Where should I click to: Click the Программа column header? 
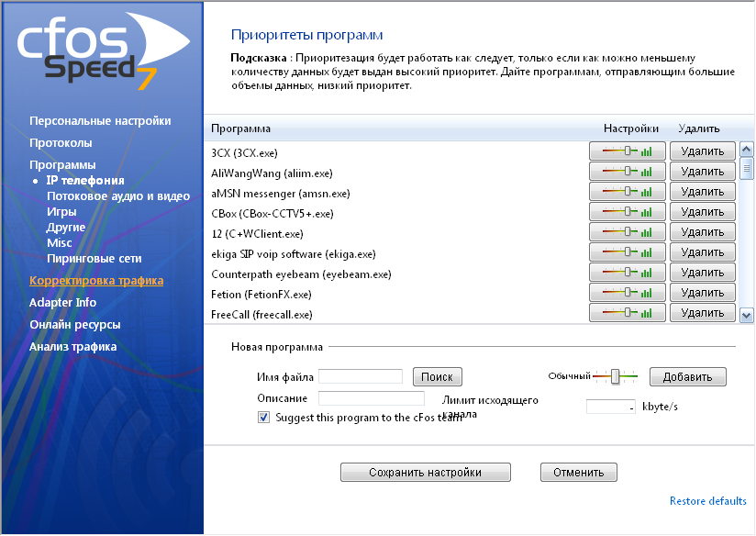coord(240,128)
